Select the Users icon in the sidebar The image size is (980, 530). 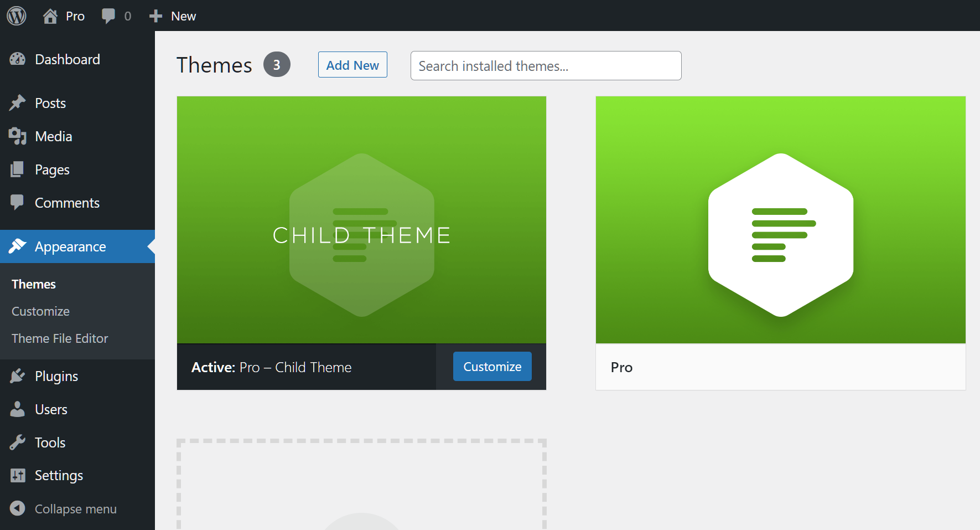(x=18, y=409)
